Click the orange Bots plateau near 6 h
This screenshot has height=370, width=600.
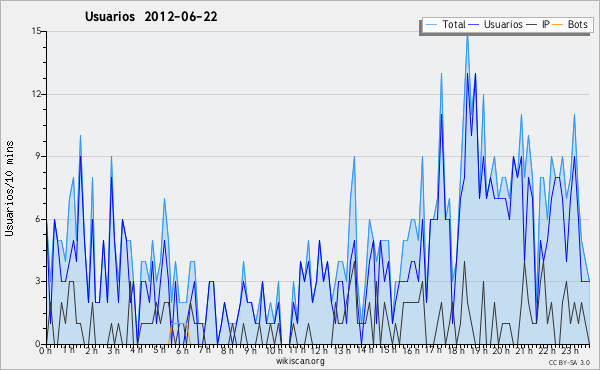tap(179, 323)
